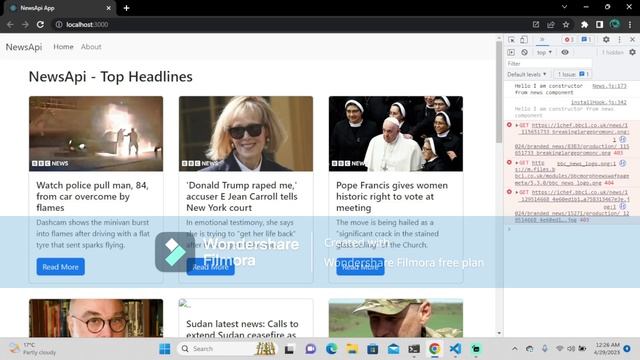
Task: Expand first GET 403 error entry
Action: [x=517, y=125]
